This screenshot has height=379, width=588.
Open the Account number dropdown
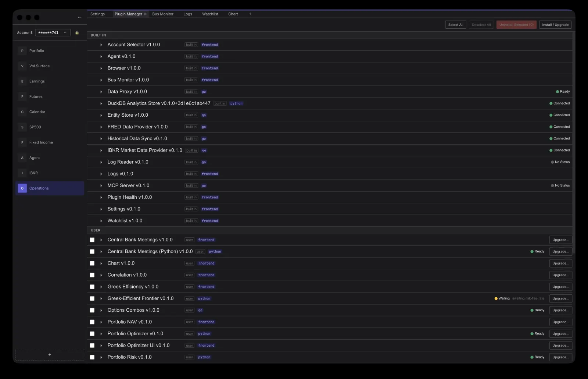click(x=53, y=33)
